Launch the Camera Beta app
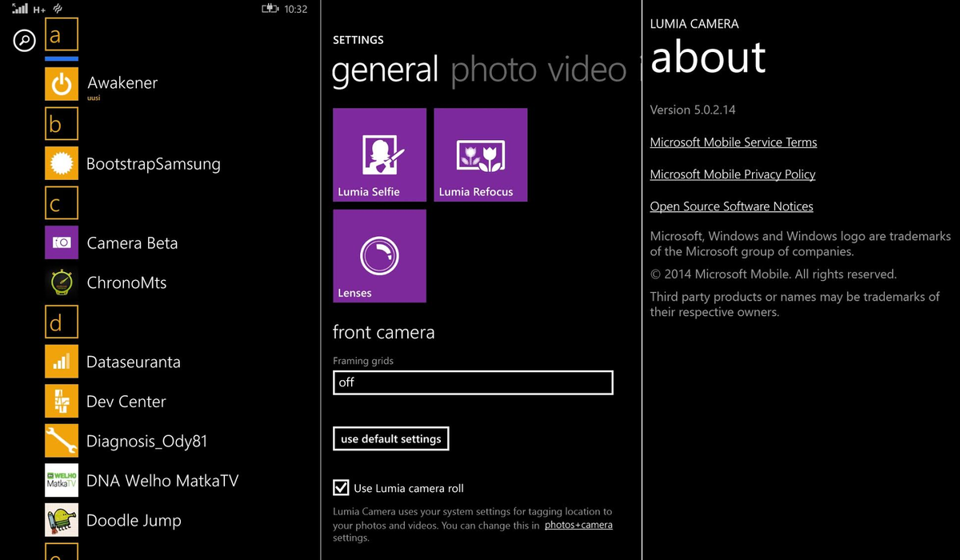 coord(62,242)
